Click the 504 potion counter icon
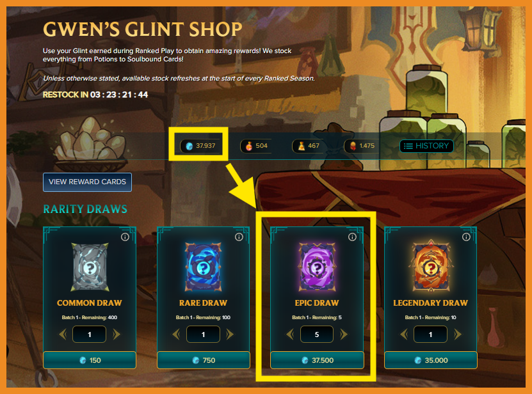The width and height of the screenshot is (532, 394). (249, 146)
